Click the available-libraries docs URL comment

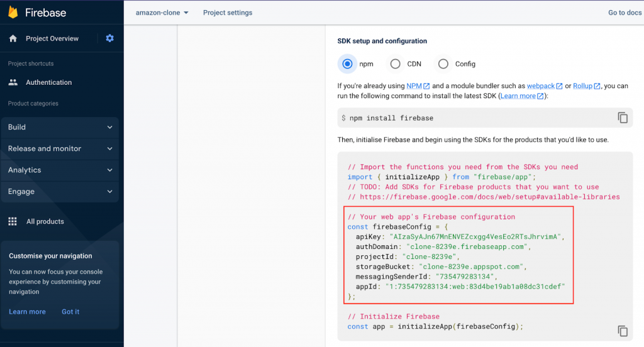tap(484, 197)
